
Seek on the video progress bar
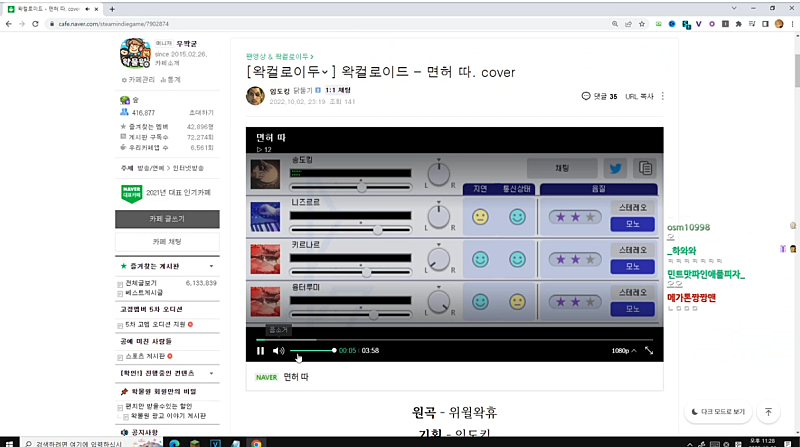click(454, 339)
